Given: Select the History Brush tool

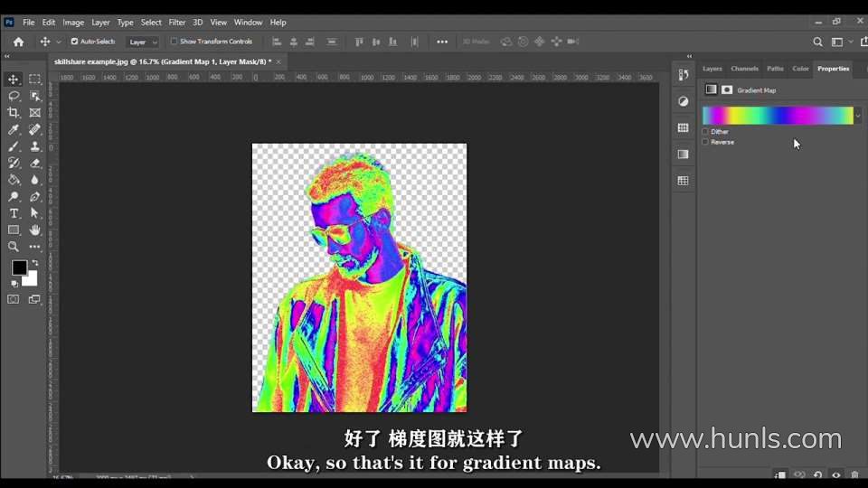Looking at the screenshot, I should point(14,164).
